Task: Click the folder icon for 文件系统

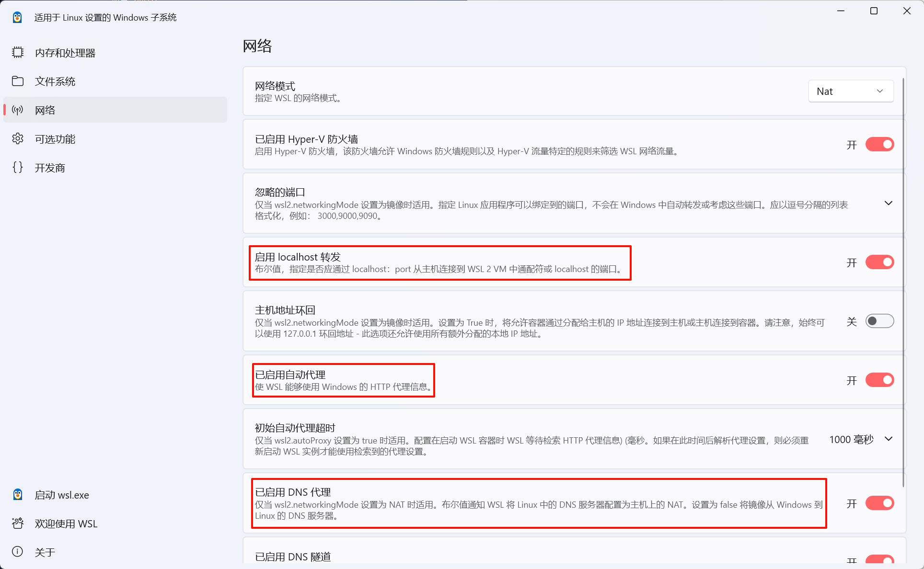Action: (18, 81)
